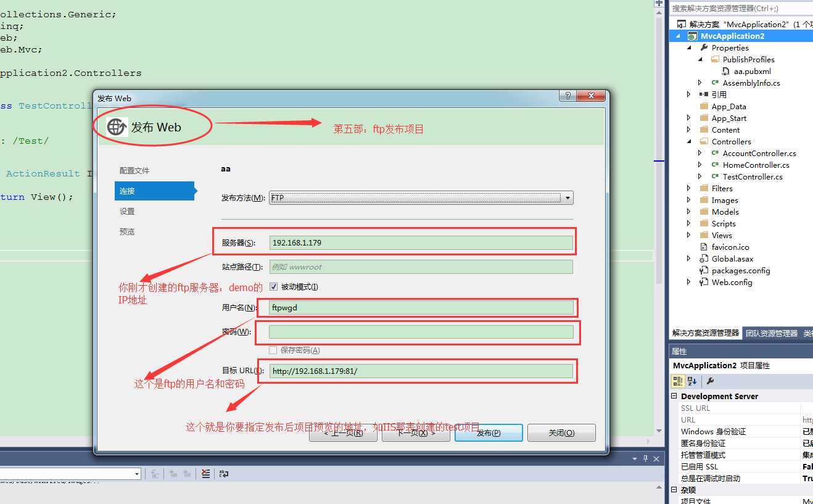Click the 站点路径 input field
Screen dimensions: 813x504
(421, 267)
